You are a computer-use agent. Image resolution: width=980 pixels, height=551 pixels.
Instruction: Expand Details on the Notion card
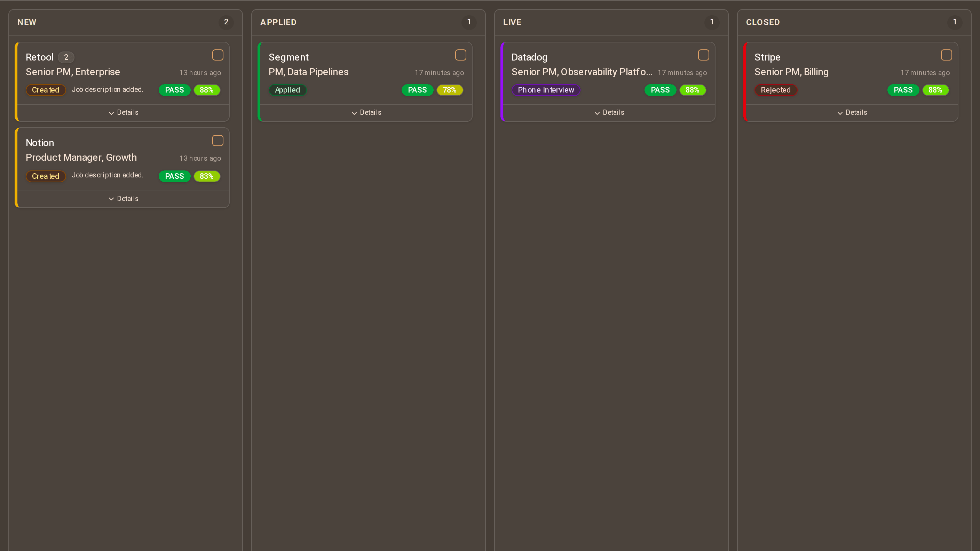[x=123, y=199]
